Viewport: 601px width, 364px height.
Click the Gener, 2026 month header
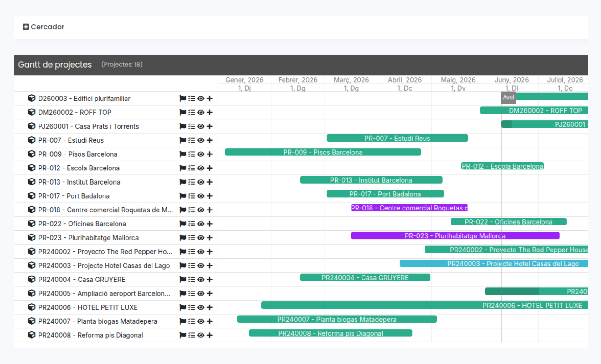click(244, 80)
